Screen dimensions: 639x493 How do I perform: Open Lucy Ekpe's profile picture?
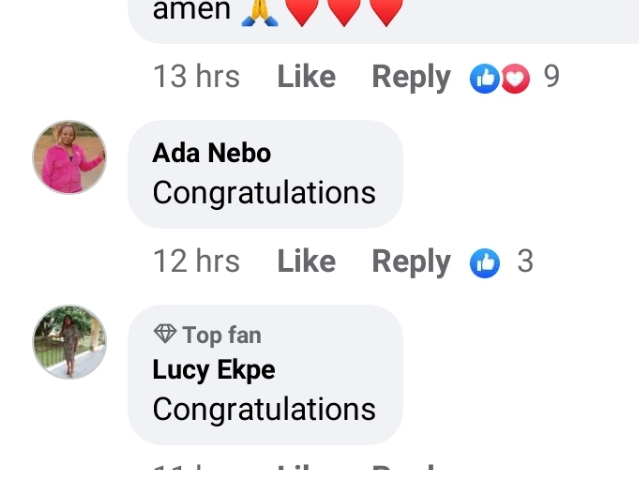69,342
